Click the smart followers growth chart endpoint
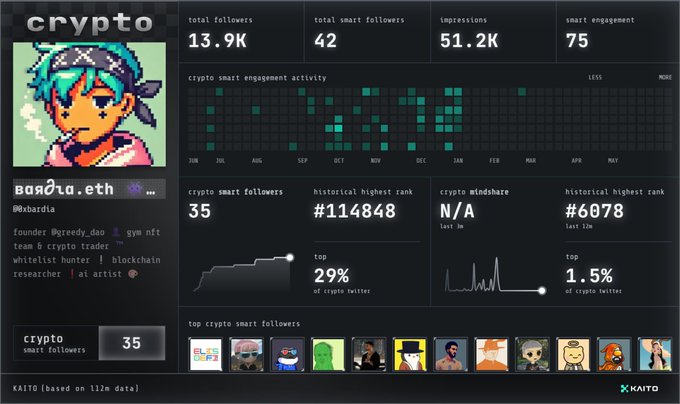The width and height of the screenshot is (680, 404). click(290, 257)
